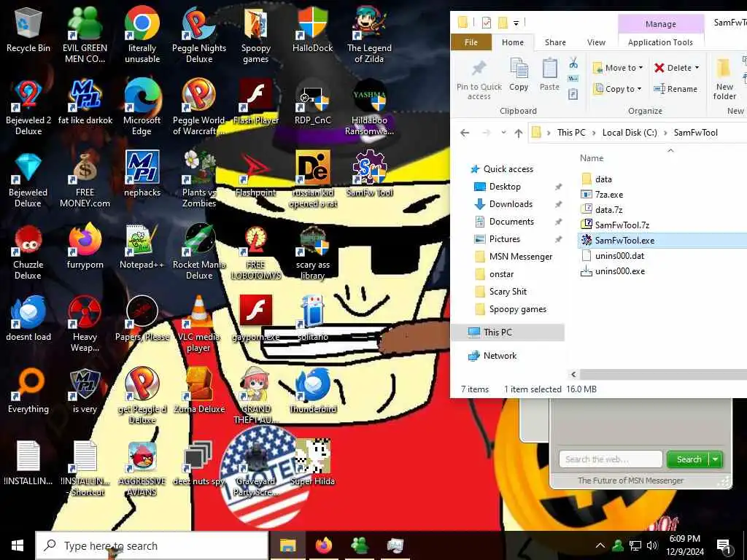Open the Windows Start menu

pyautogui.click(x=18, y=545)
